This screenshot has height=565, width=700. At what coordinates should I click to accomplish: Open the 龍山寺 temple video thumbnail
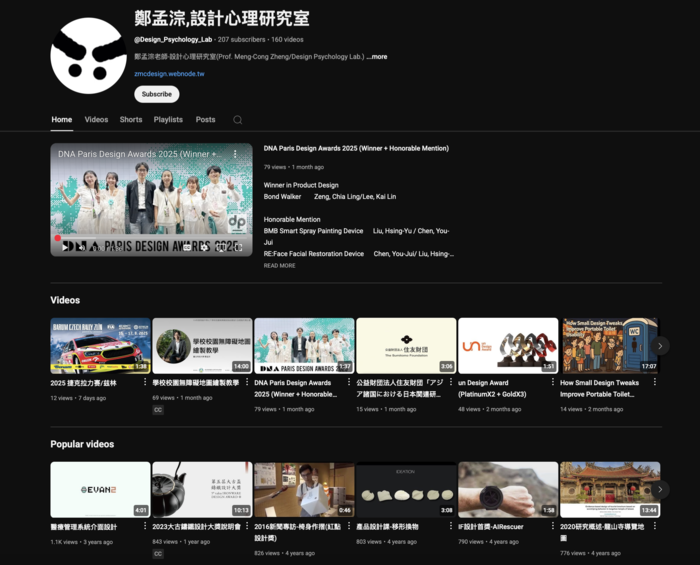click(610, 490)
